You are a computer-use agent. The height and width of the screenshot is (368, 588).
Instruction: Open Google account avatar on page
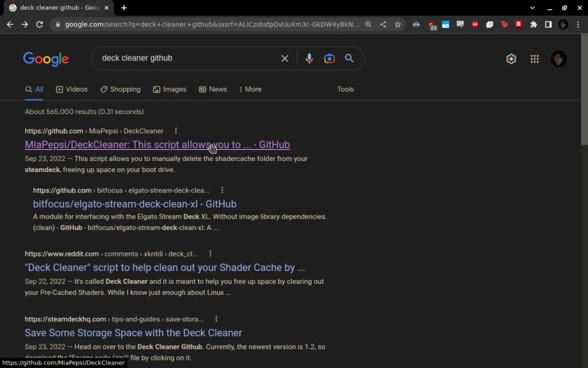[x=558, y=59]
